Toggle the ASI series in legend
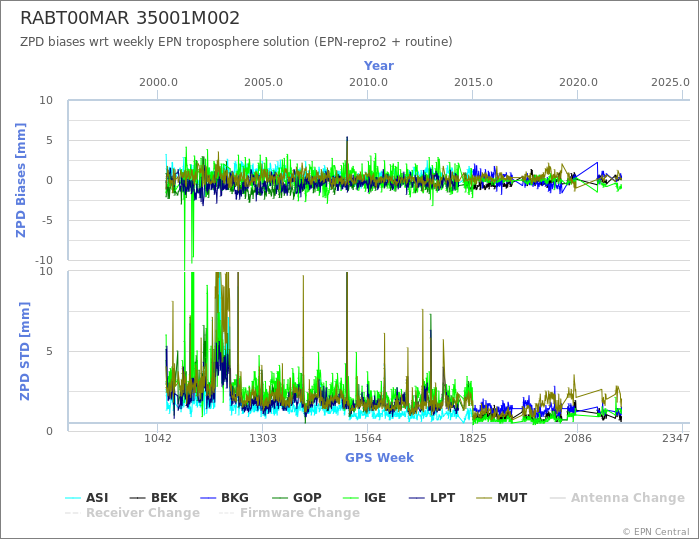This screenshot has width=700, height=540. coord(87,498)
